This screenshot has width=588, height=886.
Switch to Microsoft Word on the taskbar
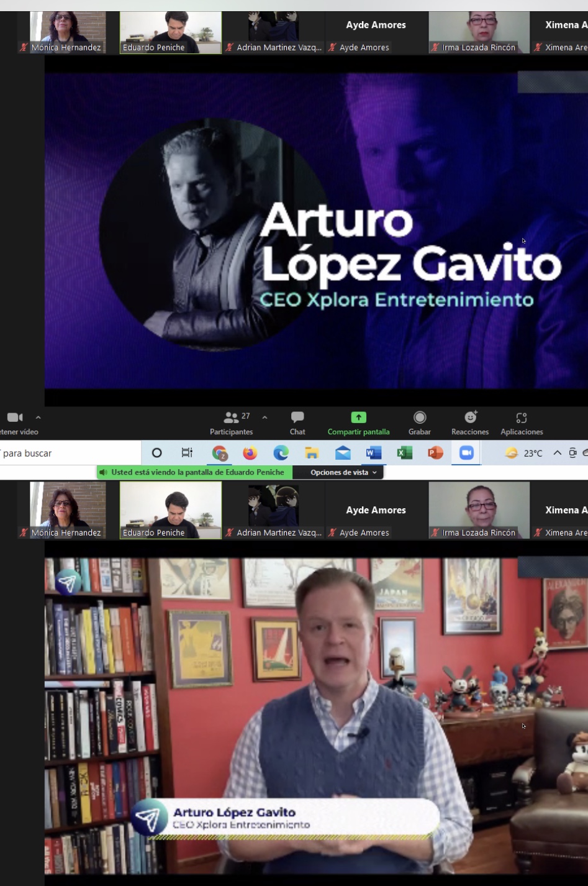tap(374, 453)
